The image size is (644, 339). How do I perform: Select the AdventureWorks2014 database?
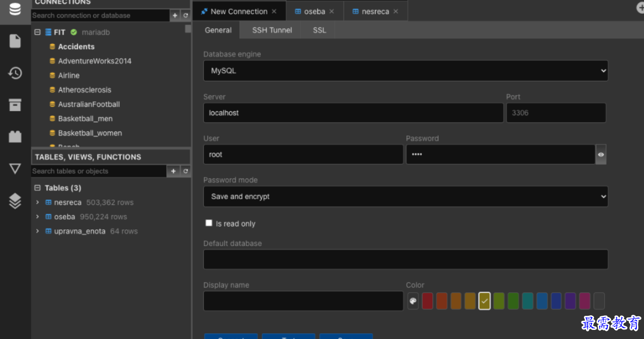(x=94, y=61)
